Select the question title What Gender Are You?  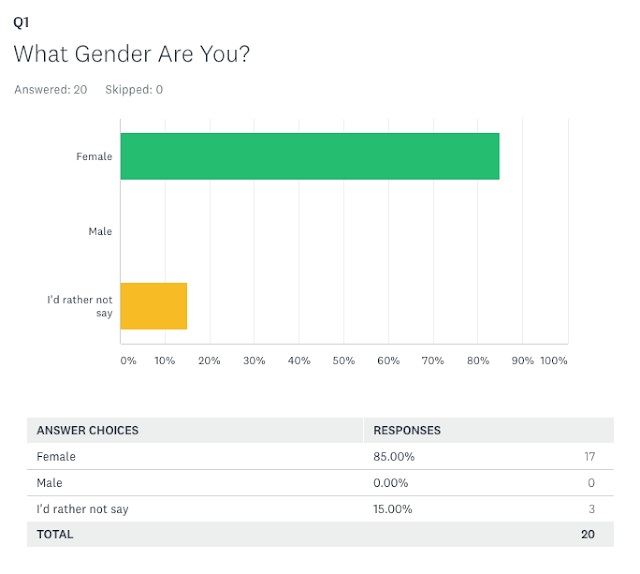click(131, 53)
